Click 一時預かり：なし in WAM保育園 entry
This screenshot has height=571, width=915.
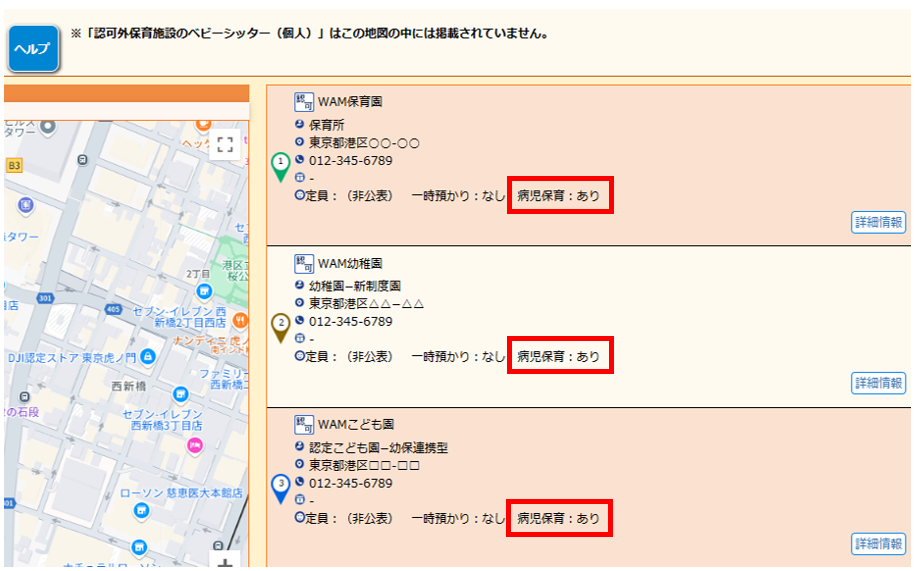[458, 196]
